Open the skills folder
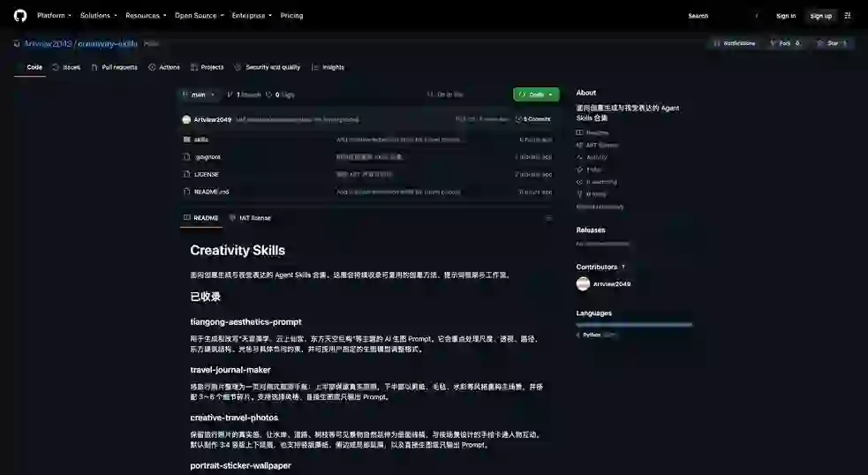 (x=201, y=139)
